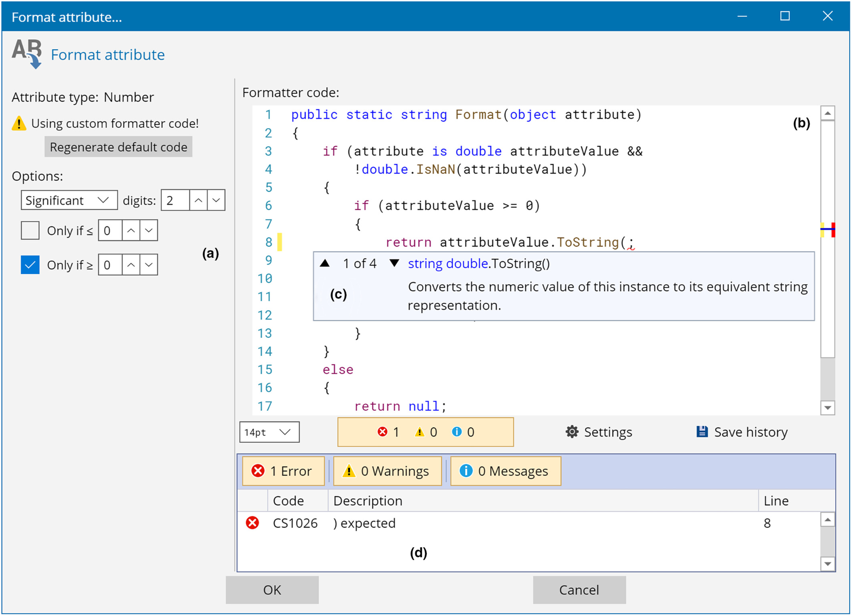Click the Regenerate default code button
The height and width of the screenshot is (616, 852).
tap(119, 147)
